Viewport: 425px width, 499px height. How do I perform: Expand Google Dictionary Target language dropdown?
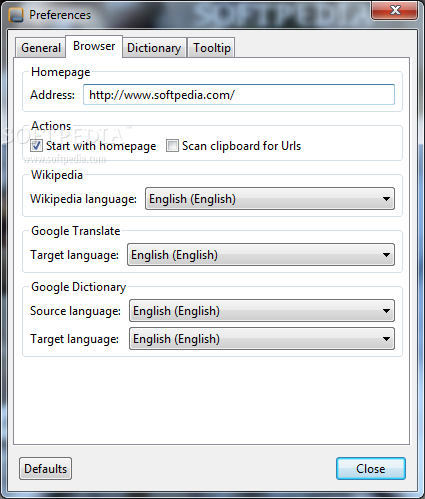262,339
